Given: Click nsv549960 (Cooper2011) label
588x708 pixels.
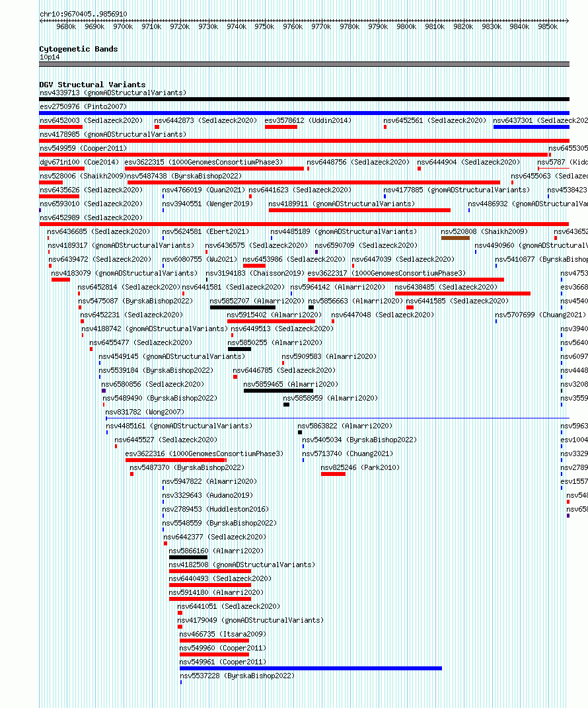Looking at the screenshot, I should (223, 649).
